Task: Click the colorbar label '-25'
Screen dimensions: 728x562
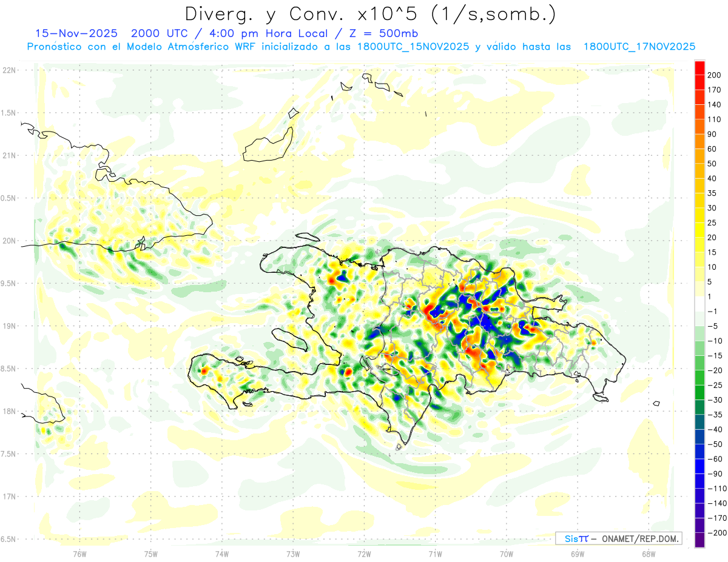Action: pyautogui.click(x=716, y=386)
